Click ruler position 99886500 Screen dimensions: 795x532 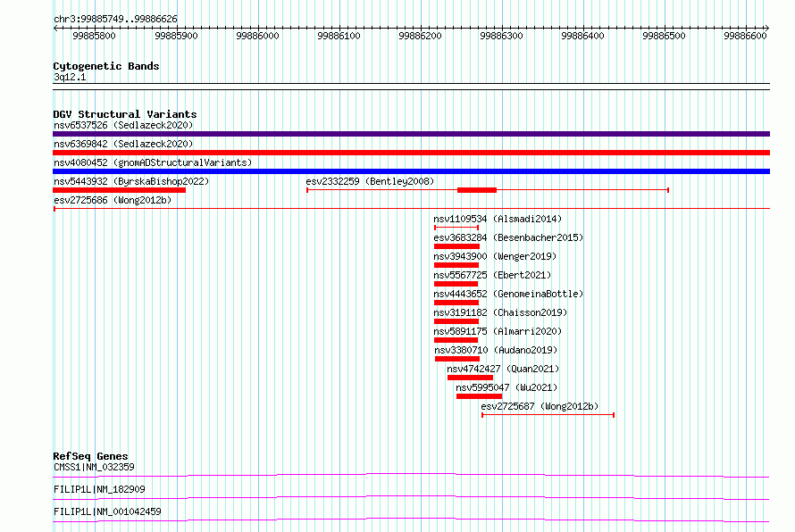point(665,36)
